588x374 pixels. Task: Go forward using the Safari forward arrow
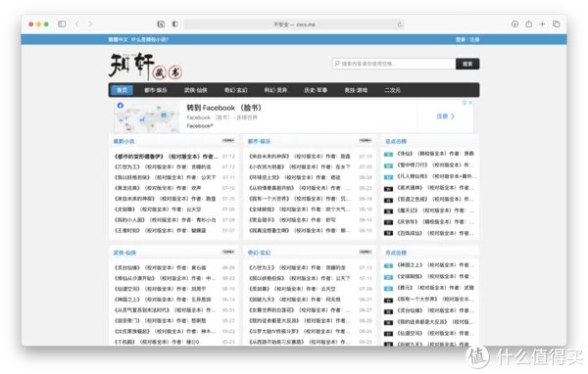coord(90,23)
